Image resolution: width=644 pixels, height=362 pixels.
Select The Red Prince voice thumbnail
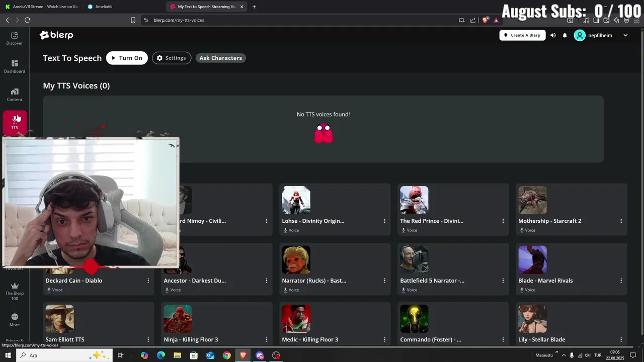point(414,200)
